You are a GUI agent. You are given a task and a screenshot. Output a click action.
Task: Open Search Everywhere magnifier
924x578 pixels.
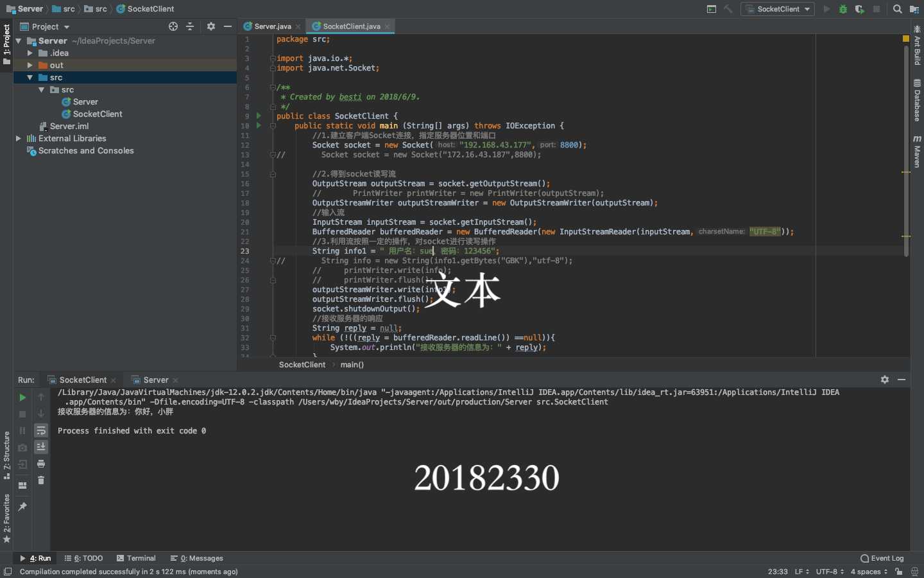coord(898,9)
